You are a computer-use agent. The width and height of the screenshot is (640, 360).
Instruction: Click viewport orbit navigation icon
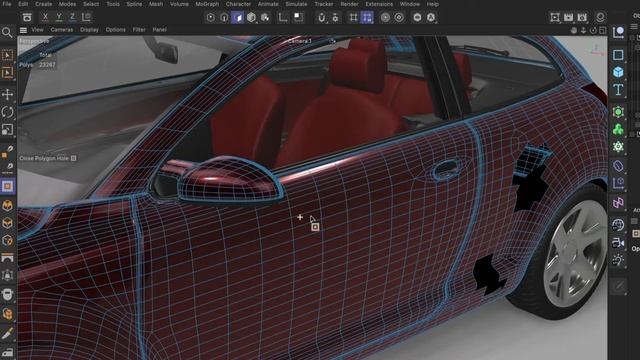click(593, 31)
